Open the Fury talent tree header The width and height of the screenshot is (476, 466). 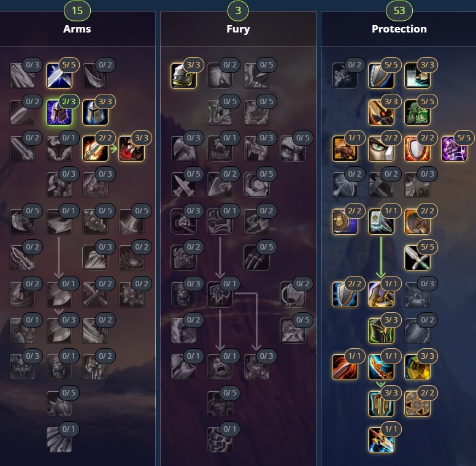[x=238, y=29]
